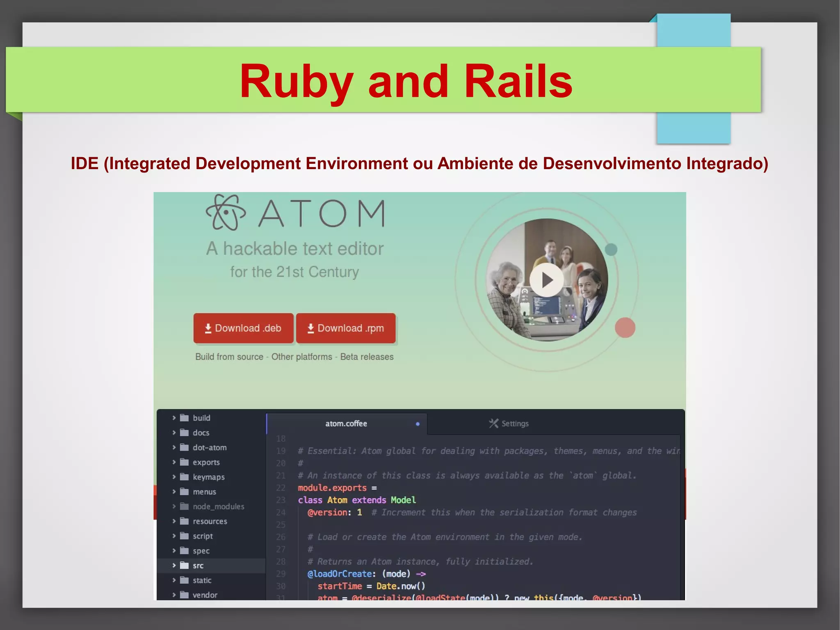Click the resources folder icon
The image size is (840, 630).
pos(185,521)
